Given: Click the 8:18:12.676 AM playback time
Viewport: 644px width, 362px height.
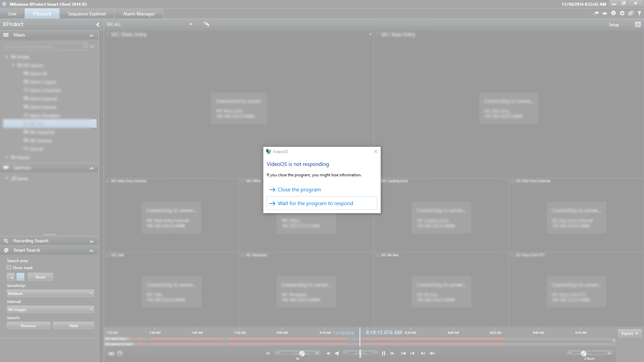Looking at the screenshot, I should [x=384, y=333].
